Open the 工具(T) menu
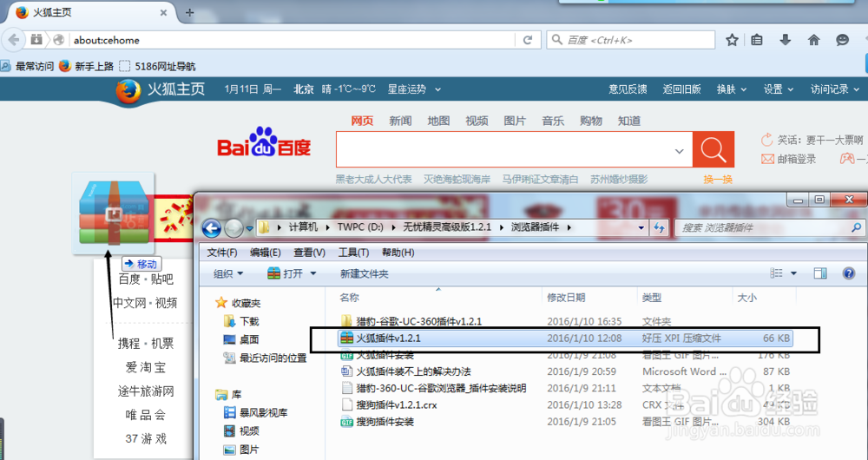 [x=353, y=253]
